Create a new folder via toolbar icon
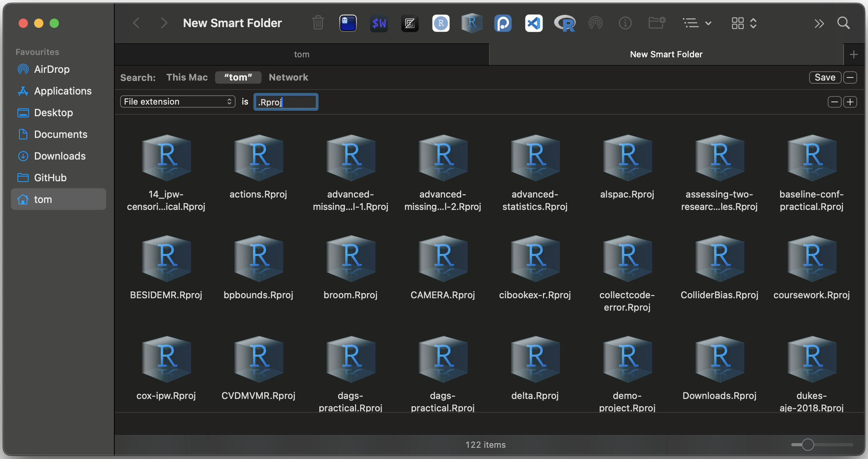Image resolution: width=868 pixels, height=459 pixels. pos(657,23)
